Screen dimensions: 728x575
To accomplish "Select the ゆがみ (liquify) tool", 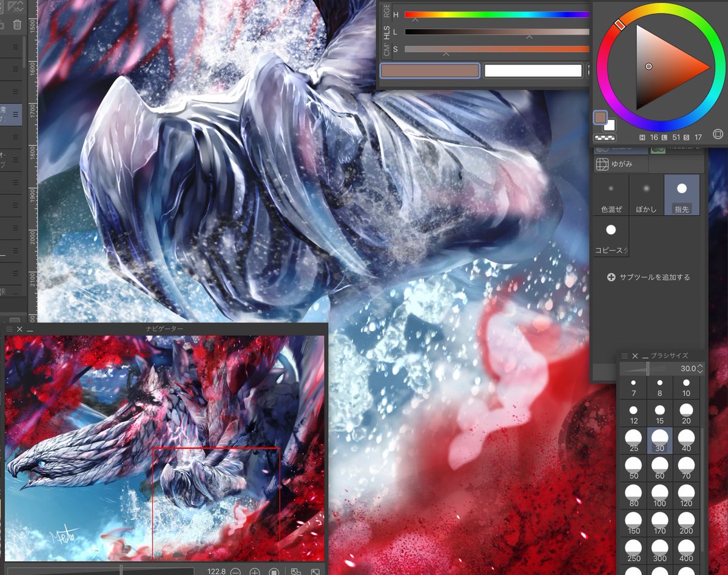I will (x=621, y=164).
